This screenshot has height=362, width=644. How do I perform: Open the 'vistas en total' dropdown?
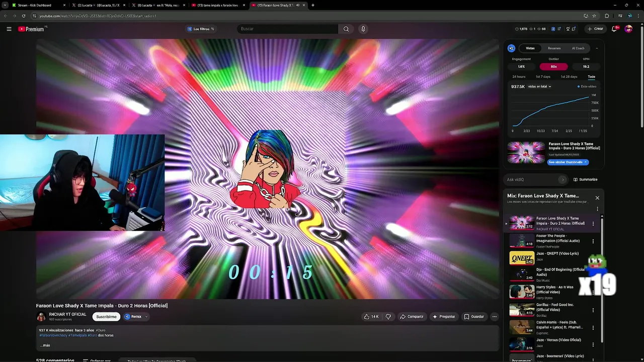point(539,86)
